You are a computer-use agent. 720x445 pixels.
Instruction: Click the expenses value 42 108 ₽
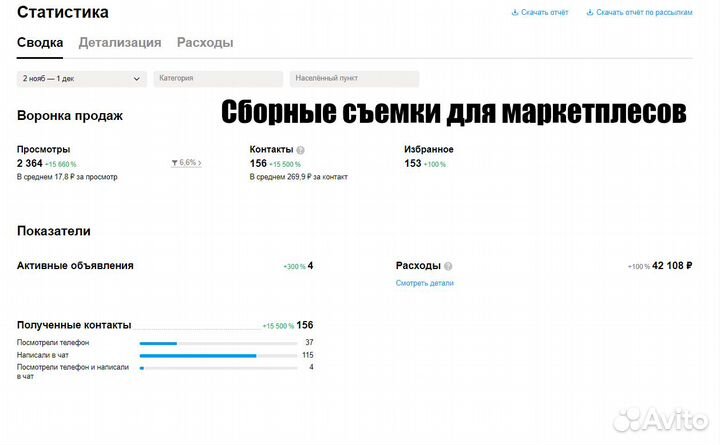pyautogui.click(x=672, y=265)
